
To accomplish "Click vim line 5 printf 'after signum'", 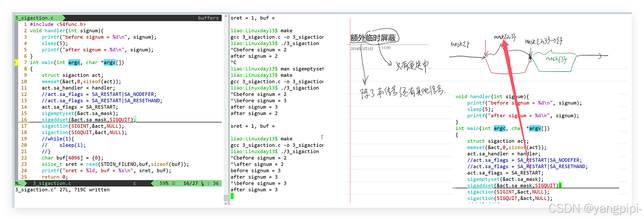I will pyautogui.click(x=98, y=50).
